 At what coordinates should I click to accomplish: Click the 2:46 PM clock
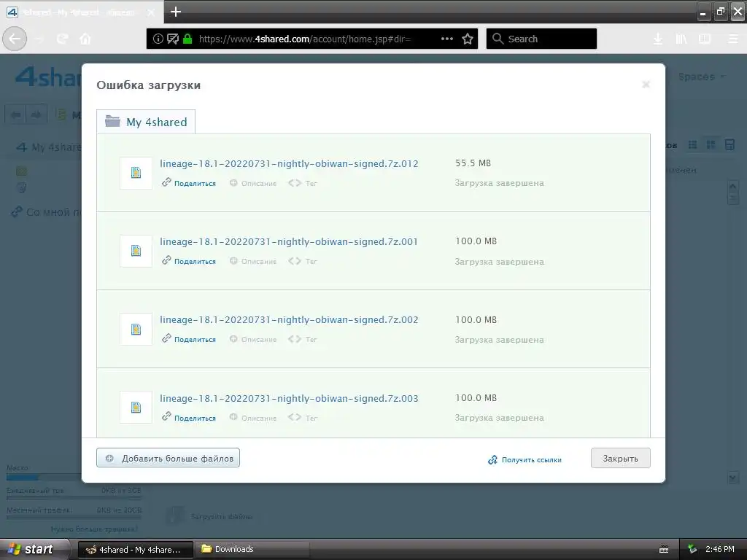(720, 549)
